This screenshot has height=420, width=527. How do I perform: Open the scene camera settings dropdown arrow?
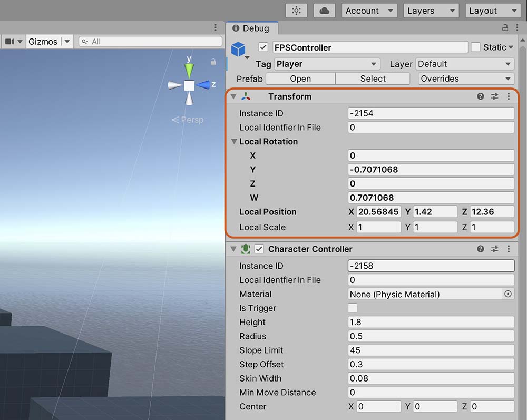20,41
